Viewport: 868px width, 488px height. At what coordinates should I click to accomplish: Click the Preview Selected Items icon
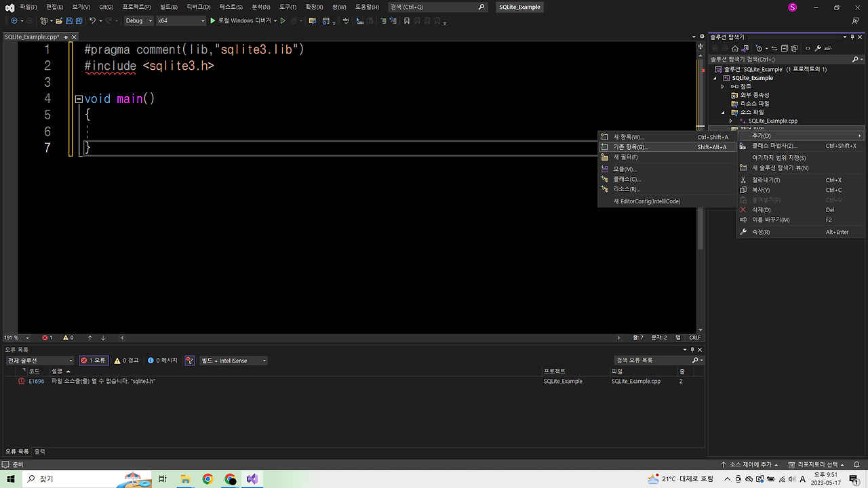tap(828, 49)
